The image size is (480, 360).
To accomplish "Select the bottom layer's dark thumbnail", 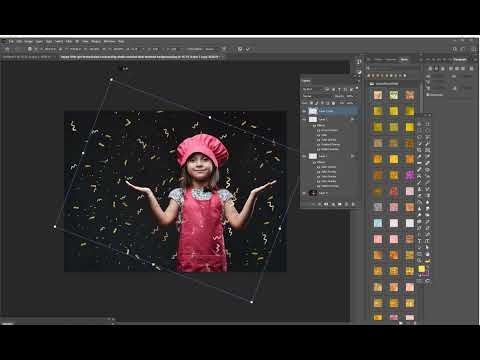I will [x=313, y=193].
